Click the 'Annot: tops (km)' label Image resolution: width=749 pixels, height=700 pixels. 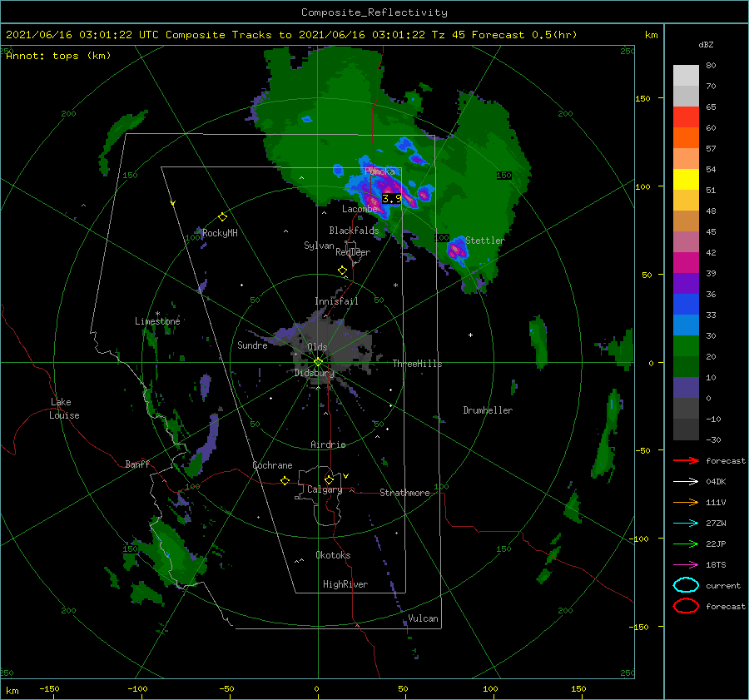click(x=58, y=56)
